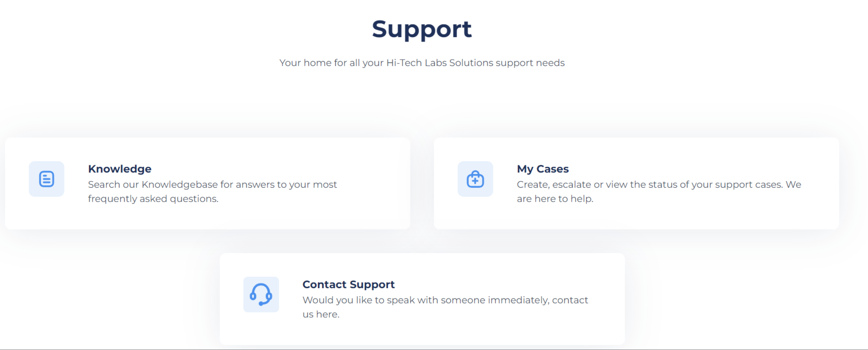Viewport: 868px width, 350px height.
Task: Click the Contact Support headset icon
Action: click(x=261, y=294)
